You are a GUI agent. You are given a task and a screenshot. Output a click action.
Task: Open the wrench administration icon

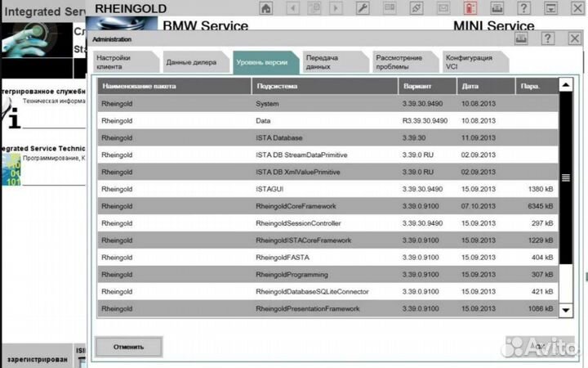click(x=363, y=8)
